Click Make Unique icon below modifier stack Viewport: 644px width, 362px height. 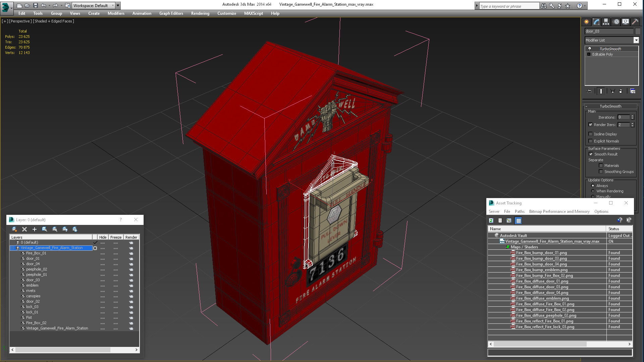coord(612,91)
